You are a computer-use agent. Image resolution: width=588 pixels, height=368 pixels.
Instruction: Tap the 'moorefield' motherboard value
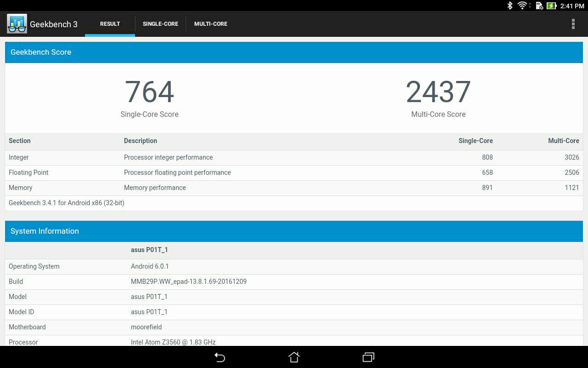146,327
